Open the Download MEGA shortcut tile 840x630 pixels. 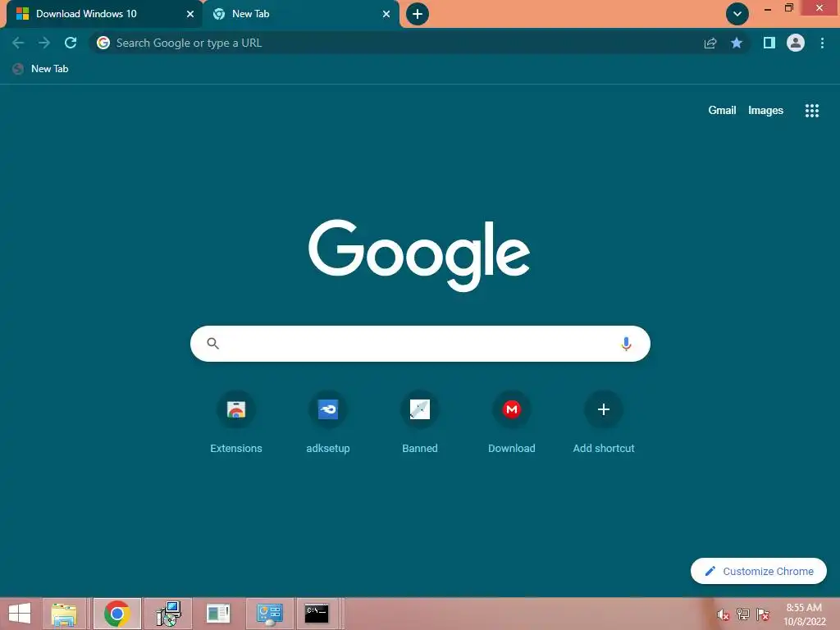512,423
